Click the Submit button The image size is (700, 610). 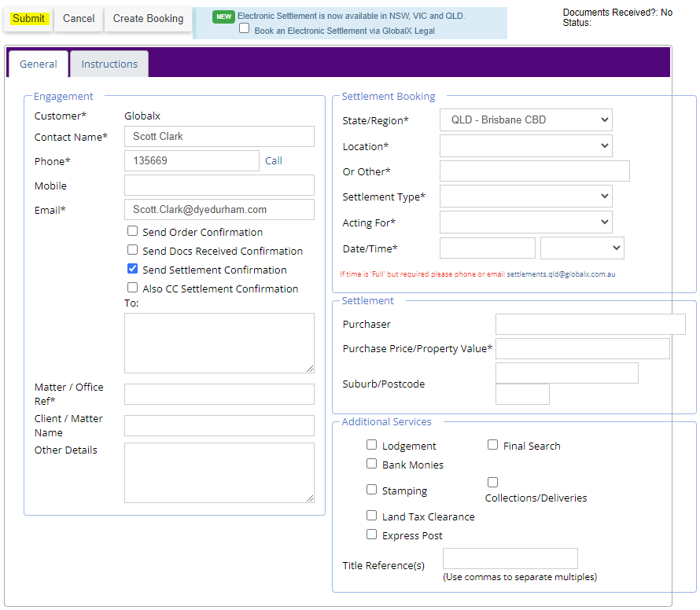click(28, 18)
